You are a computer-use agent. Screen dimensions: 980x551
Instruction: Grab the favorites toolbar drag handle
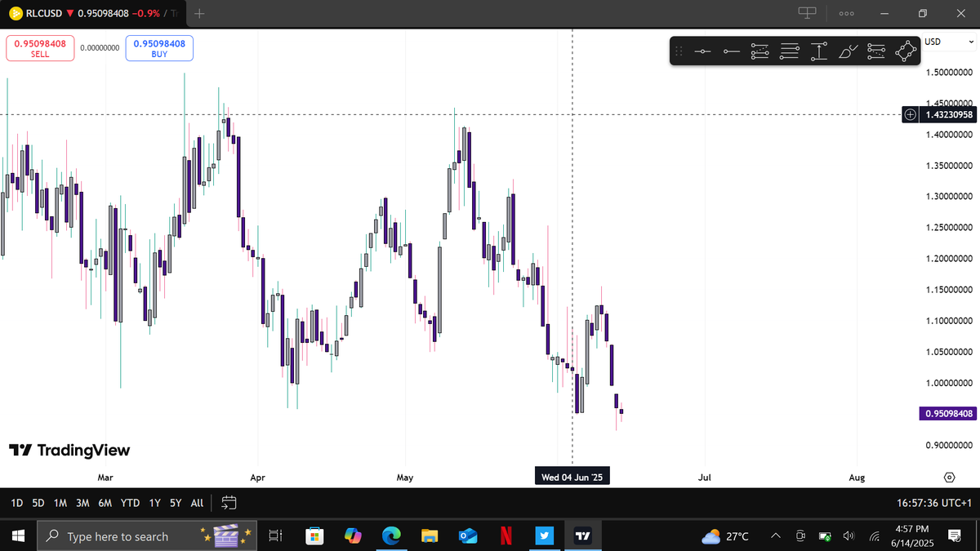[679, 51]
